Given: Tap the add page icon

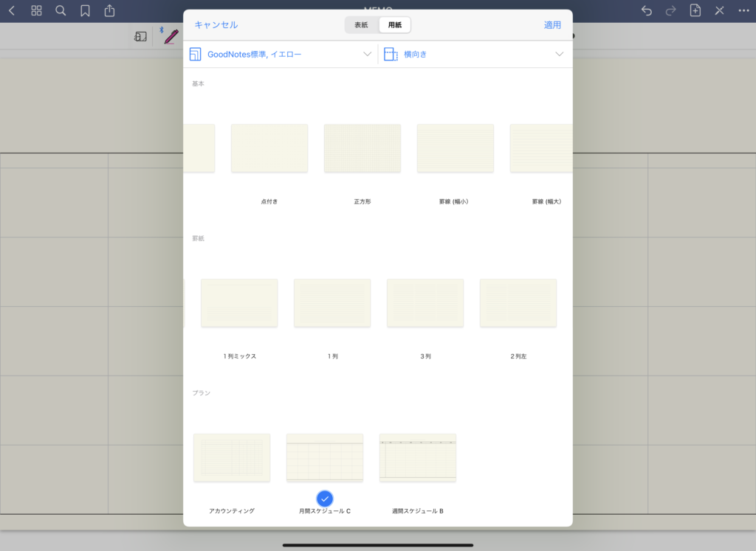Looking at the screenshot, I should click(695, 11).
